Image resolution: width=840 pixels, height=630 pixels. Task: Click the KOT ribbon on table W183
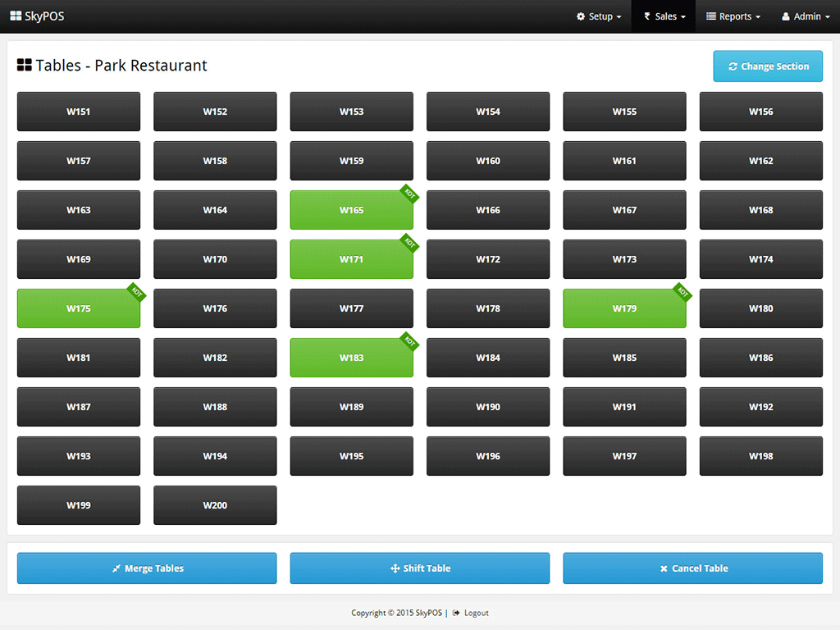click(x=409, y=342)
